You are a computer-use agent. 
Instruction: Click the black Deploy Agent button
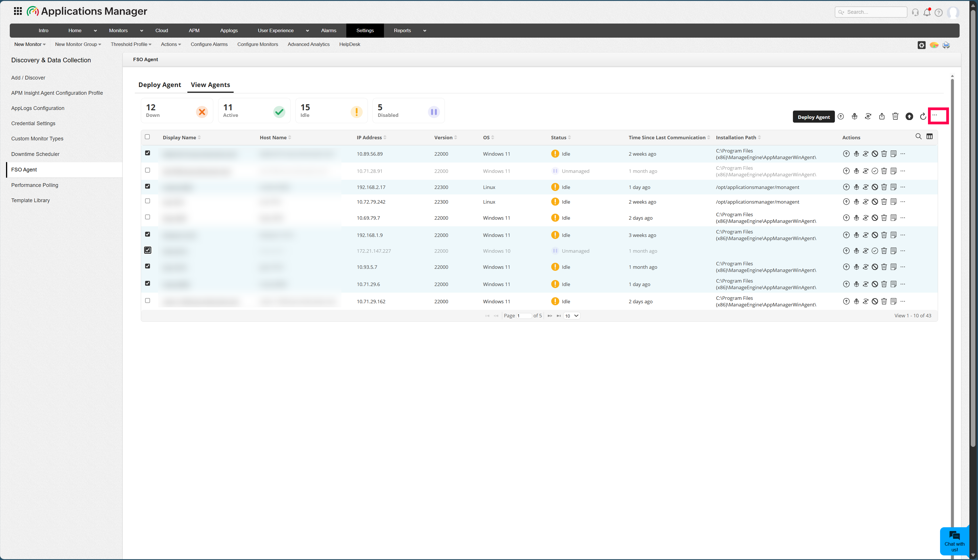(813, 117)
